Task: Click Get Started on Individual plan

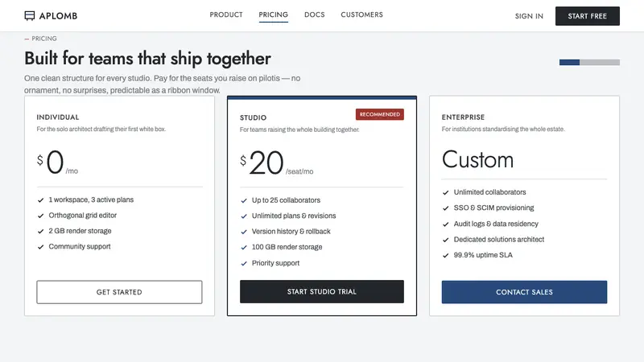Action: point(119,292)
